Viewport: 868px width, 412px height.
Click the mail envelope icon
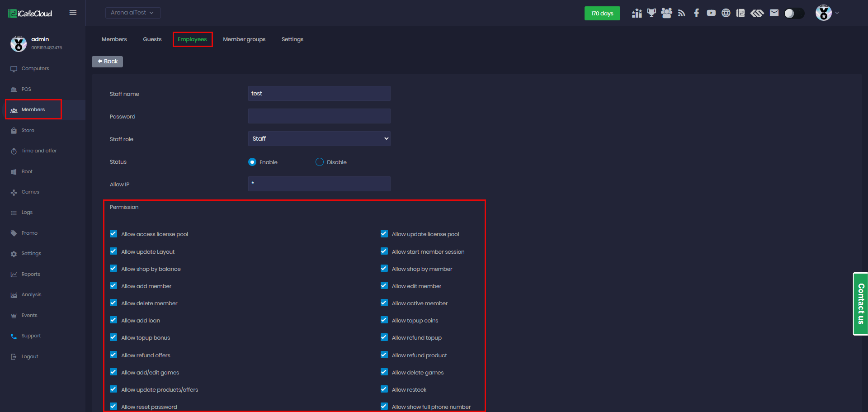click(x=774, y=13)
